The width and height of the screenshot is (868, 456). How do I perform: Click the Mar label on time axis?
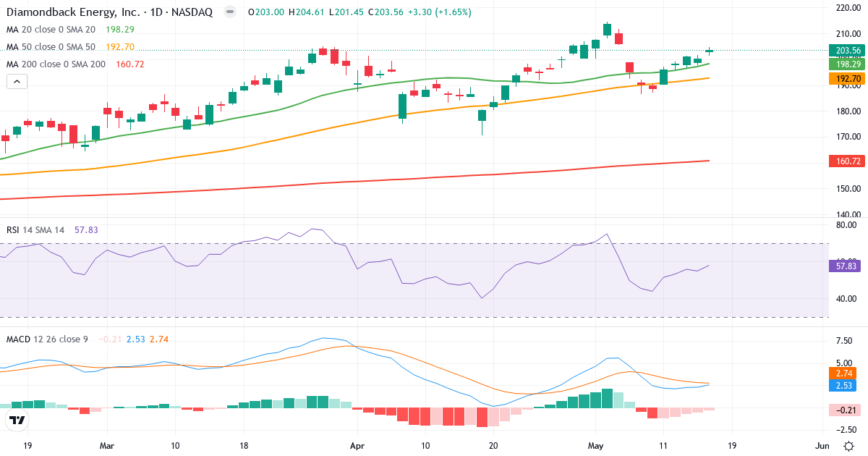[x=107, y=445]
